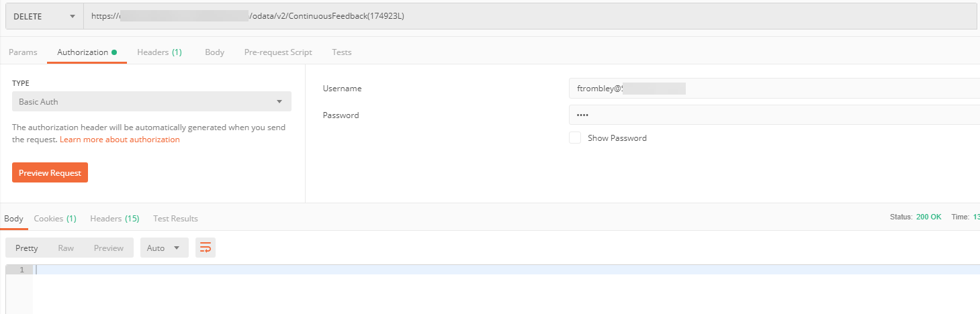
Task: Click the Preview Request button
Action: coord(50,172)
